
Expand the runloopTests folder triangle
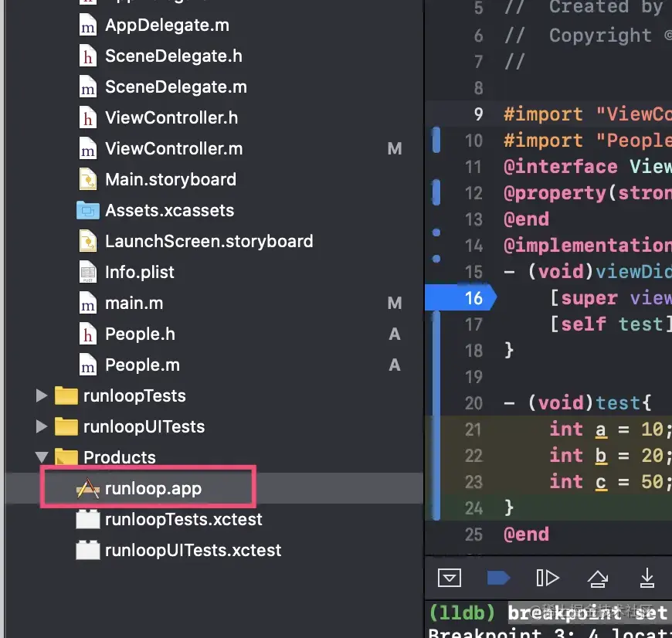click(x=42, y=395)
